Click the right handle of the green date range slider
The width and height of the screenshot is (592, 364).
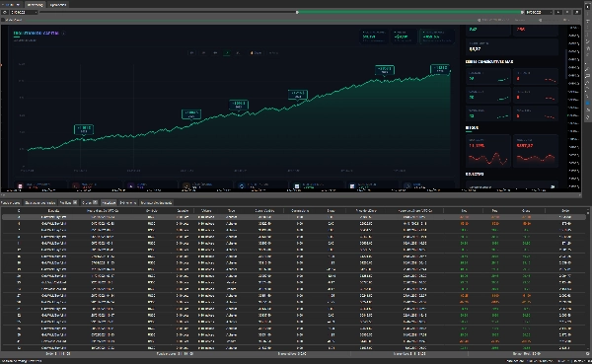click(x=522, y=12)
